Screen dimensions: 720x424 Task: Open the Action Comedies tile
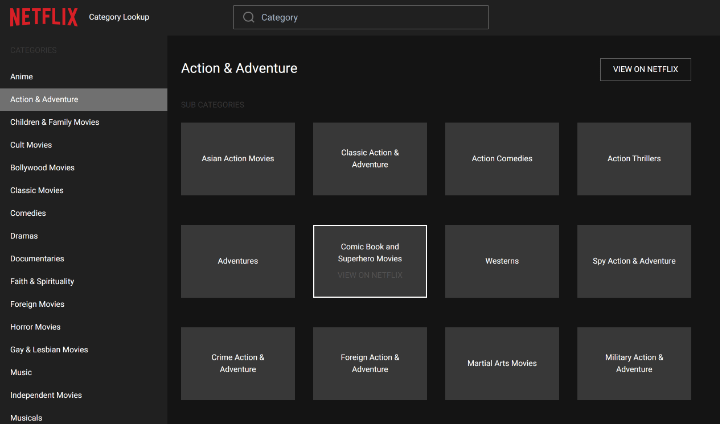tap(502, 159)
